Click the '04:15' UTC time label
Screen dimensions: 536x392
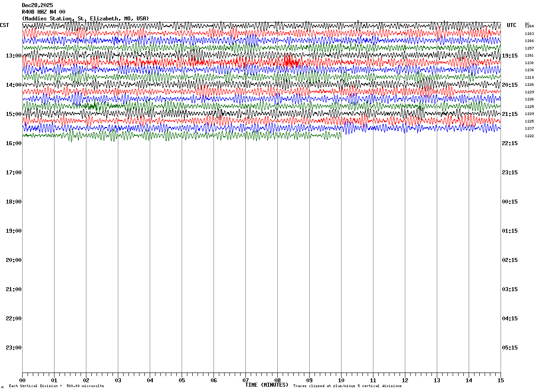pos(510,319)
